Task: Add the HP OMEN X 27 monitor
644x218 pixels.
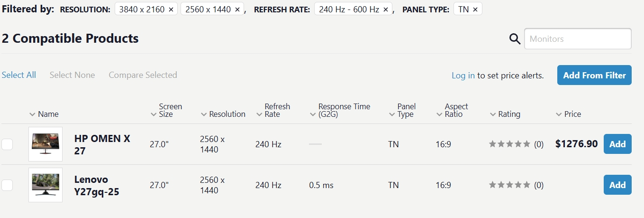Action: click(617, 144)
